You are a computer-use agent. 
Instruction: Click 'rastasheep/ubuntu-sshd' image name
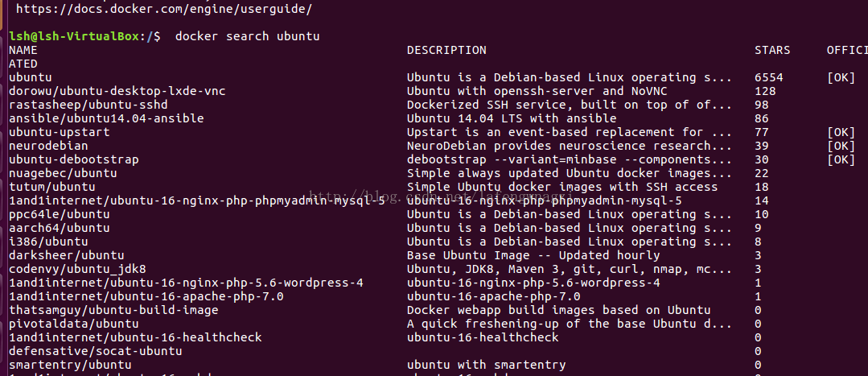click(x=88, y=105)
